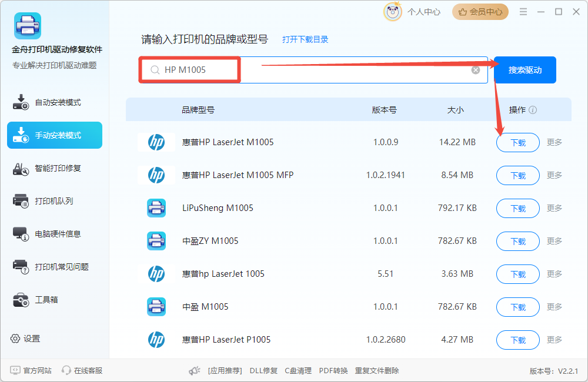The image size is (588, 382).
Task: Click the 打印机队列 printer icon
Action: pyautogui.click(x=21, y=201)
